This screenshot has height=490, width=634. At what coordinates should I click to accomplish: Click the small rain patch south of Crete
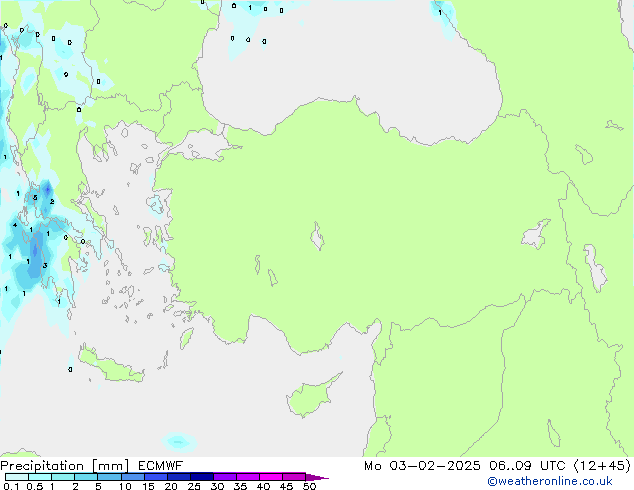179,442
